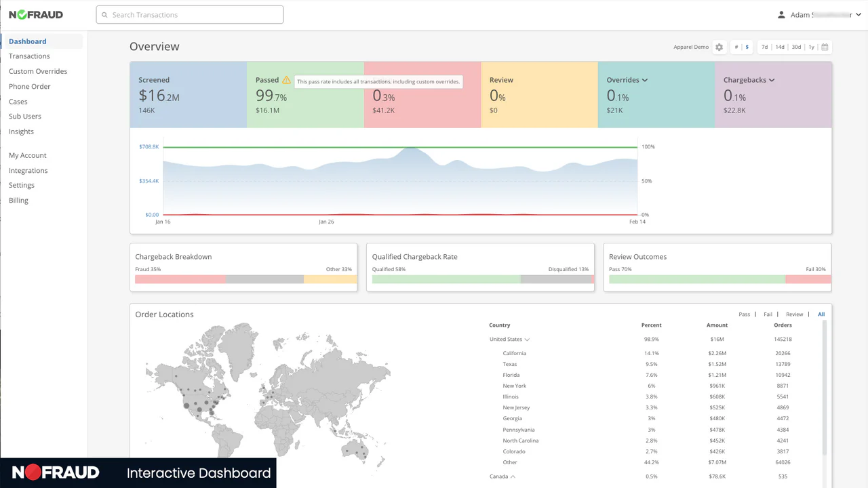Viewport: 868px width, 488px height.
Task: Expand the Canada country row
Action: 513,476
